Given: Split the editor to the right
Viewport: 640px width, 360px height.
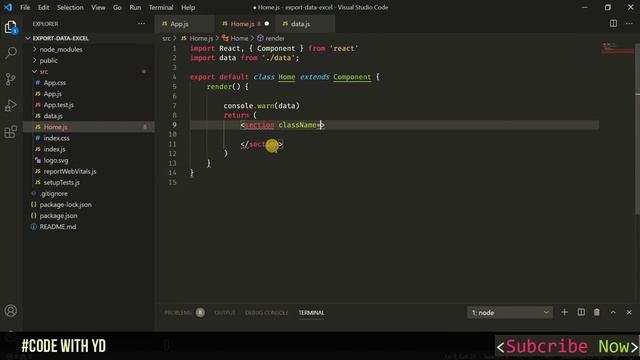Looking at the screenshot, I should click(x=613, y=24).
